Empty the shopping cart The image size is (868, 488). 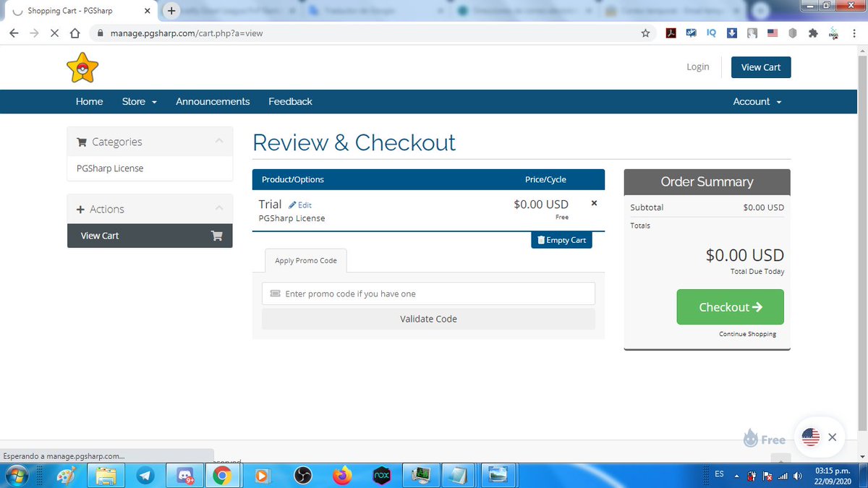[561, 240]
